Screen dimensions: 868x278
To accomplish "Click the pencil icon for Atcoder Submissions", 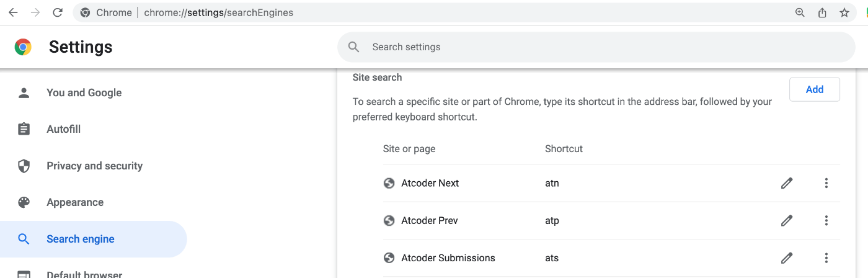I will pyautogui.click(x=787, y=258).
